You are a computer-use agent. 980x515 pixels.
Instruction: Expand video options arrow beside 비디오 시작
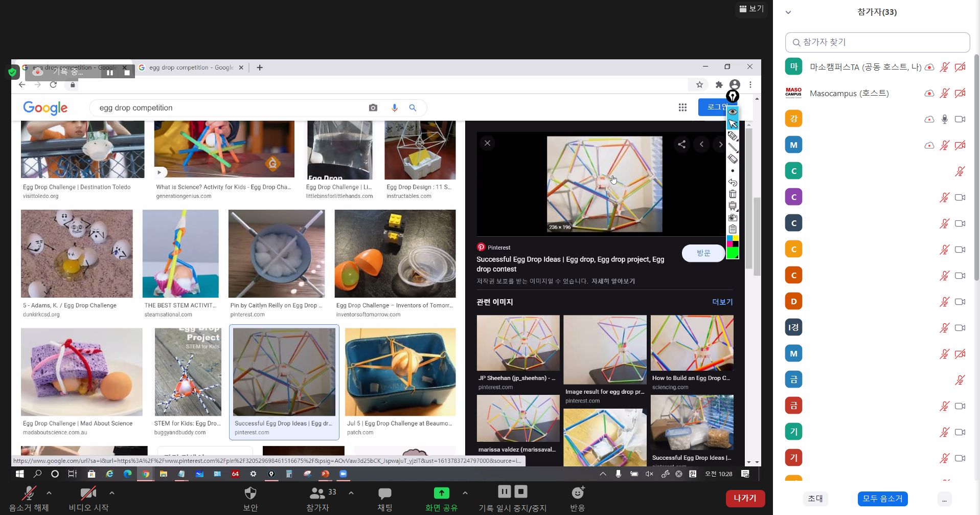[x=112, y=493]
